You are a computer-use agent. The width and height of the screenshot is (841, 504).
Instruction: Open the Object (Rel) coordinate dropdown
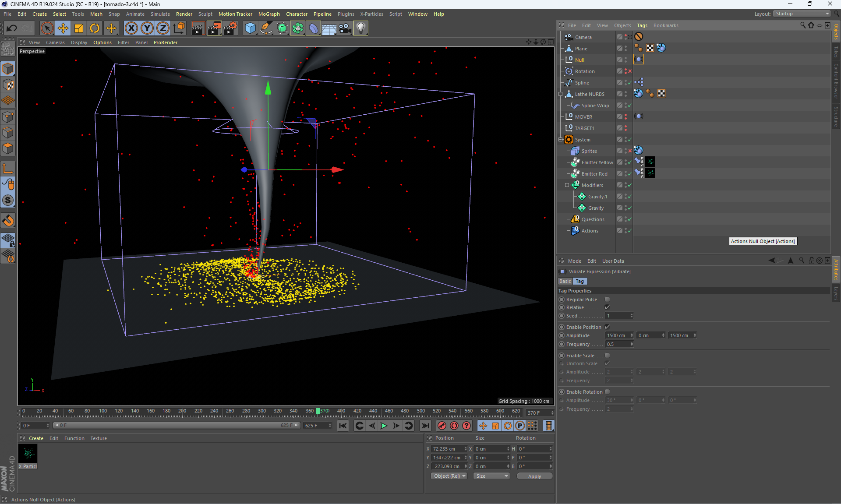(449, 476)
